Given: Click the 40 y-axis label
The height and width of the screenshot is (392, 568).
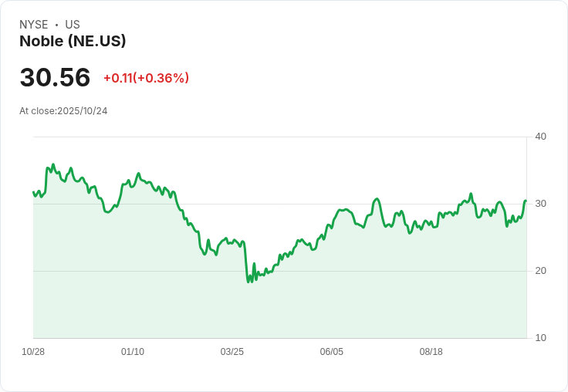Looking at the screenshot, I should click(541, 137).
